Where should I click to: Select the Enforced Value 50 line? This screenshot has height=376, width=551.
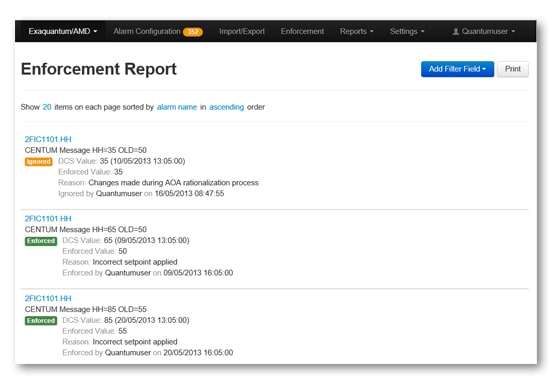95,251
